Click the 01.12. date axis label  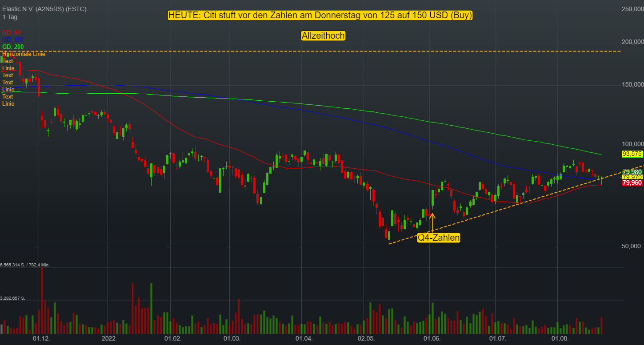[41, 339]
